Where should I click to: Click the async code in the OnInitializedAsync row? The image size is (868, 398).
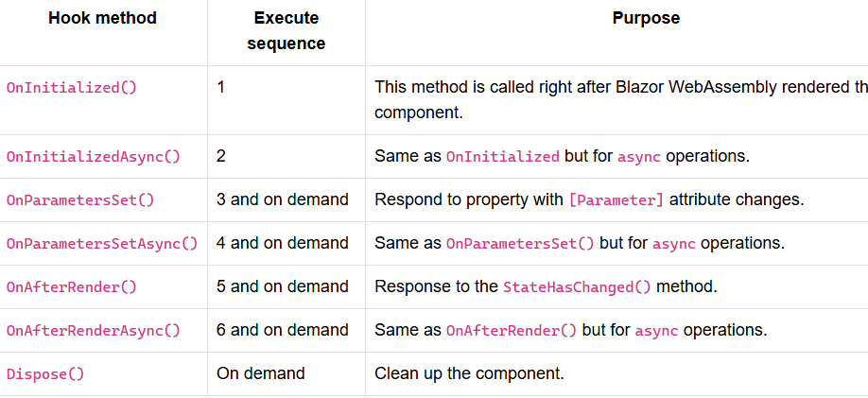click(x=639, y=156)
